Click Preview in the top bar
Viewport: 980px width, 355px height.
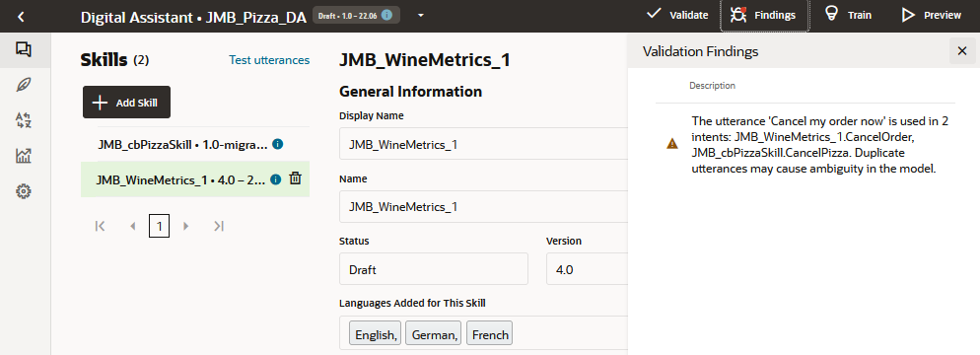932,15
